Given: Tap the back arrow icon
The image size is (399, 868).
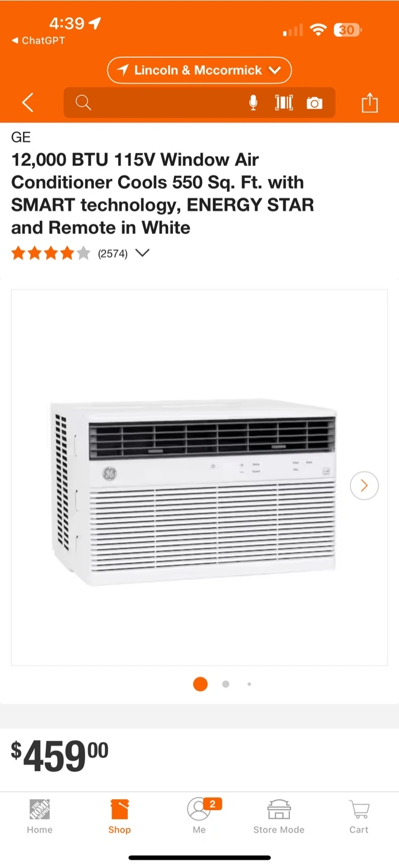Looking at the screenshot, I should coord(28,102).
